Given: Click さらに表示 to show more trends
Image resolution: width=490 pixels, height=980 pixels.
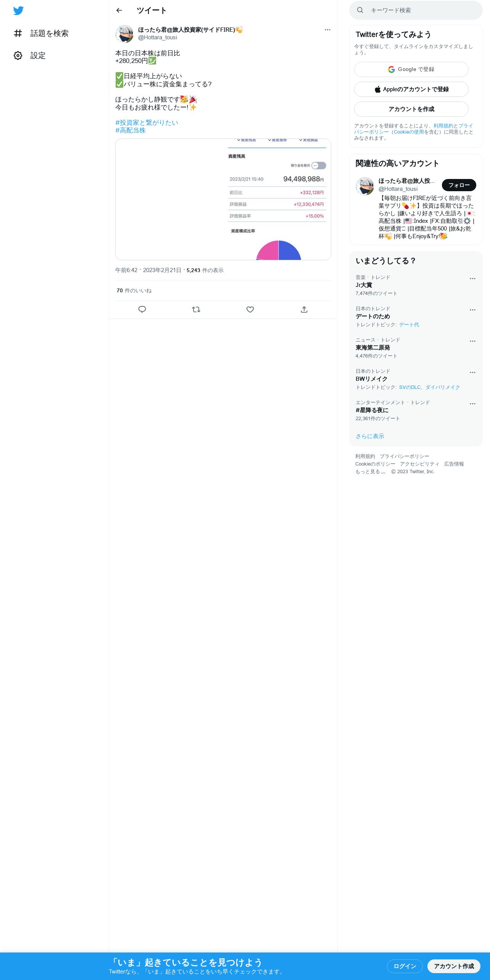Looking at the screenshot, I should tap(370, 436).
